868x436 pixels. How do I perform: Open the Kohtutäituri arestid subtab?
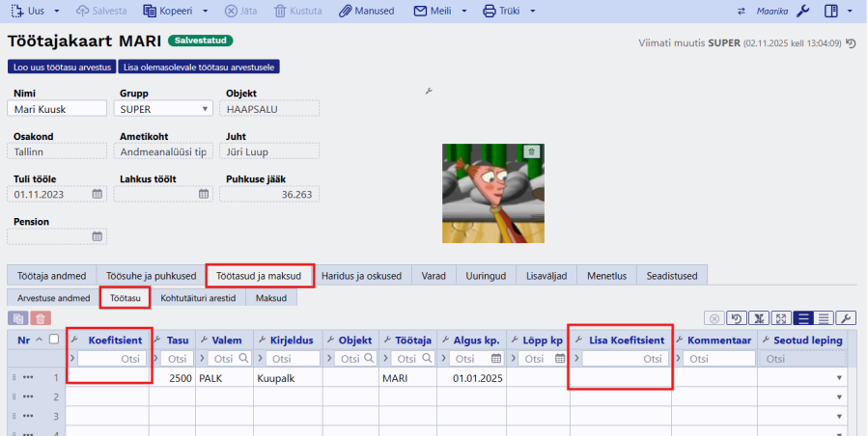198,298
